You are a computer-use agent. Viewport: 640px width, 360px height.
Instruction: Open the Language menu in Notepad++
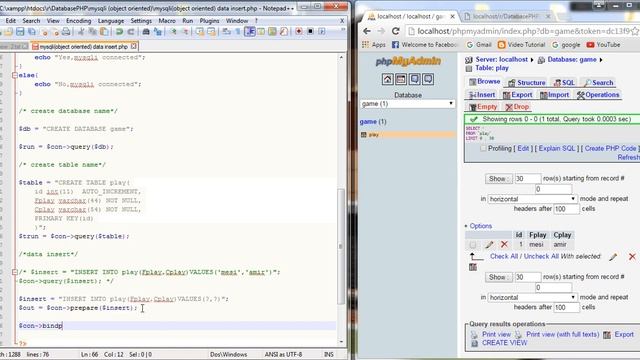click(111, 21)
